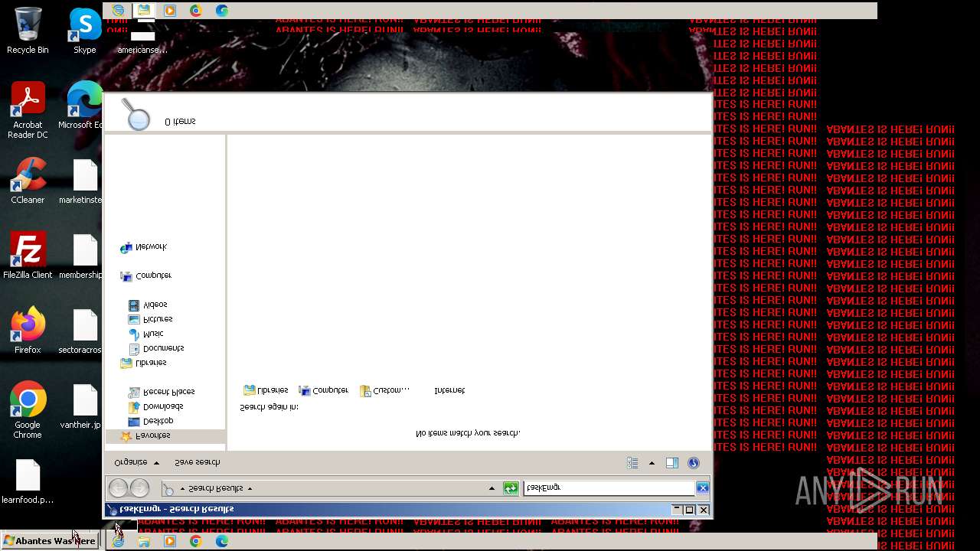Expand the address bar history dropdown
This screenshot has height=551, width=980.
pos(492,488)
